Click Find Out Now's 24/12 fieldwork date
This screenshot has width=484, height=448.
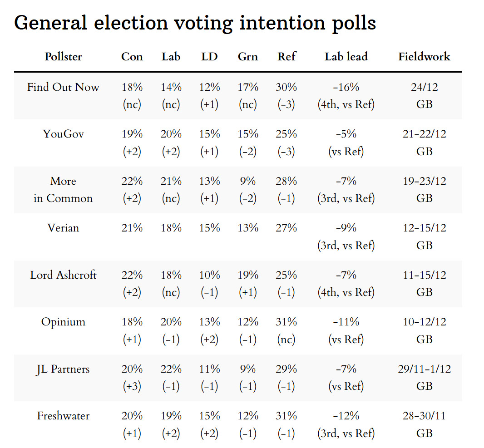pyautogui.click(x=425, y=87)
